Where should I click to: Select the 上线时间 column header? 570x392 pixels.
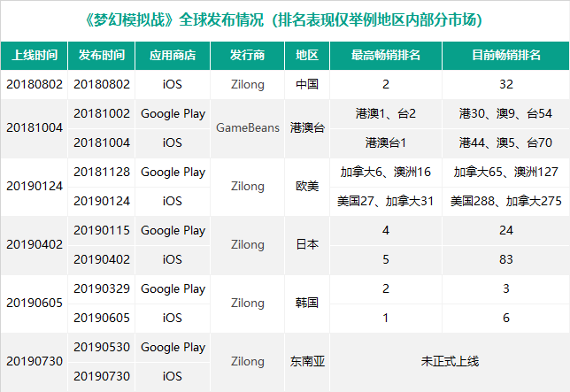click(x=35, y=56)
